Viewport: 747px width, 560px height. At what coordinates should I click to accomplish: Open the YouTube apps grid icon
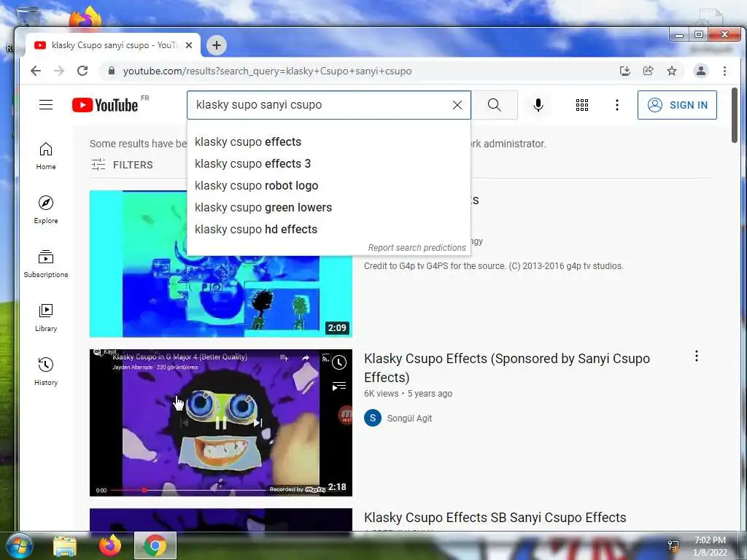(581, 105)
